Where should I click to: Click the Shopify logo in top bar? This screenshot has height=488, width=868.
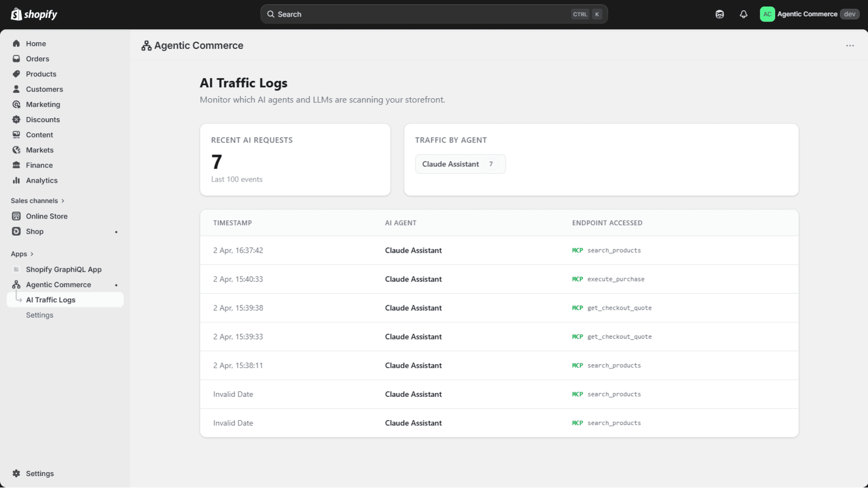coord(34,14)
